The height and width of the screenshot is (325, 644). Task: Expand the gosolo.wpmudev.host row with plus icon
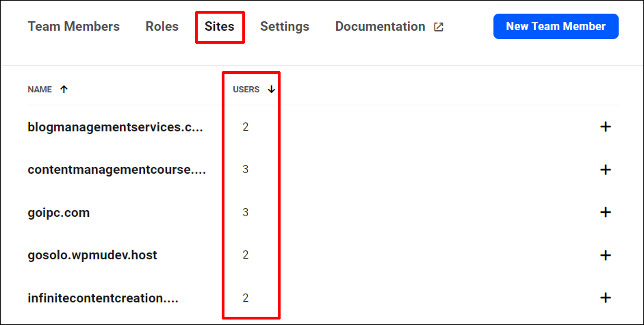click(606, 255)
